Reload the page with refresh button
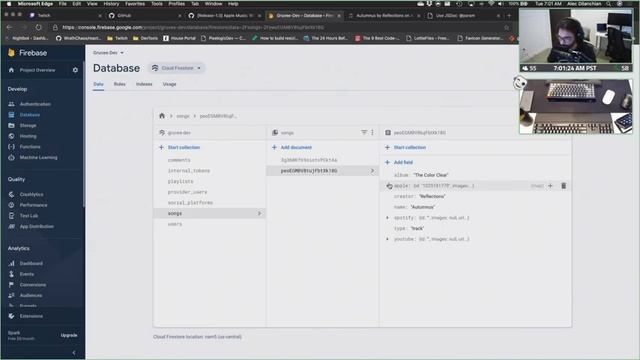 [38, 27]
